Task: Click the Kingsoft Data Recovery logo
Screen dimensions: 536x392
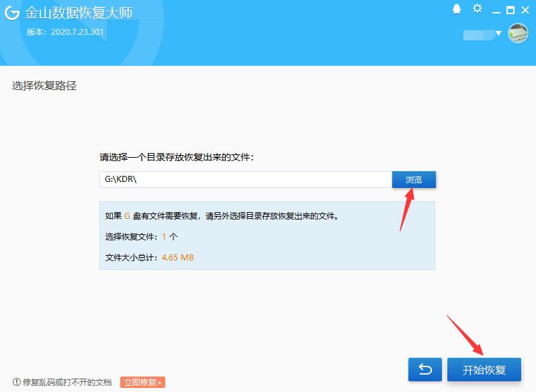Action: click(x=11, y=13)
